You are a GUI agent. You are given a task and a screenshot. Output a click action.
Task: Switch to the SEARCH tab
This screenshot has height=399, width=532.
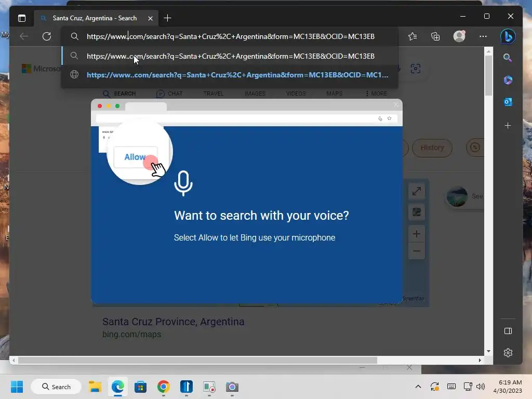pyautogui.click(x=119, y=94)
